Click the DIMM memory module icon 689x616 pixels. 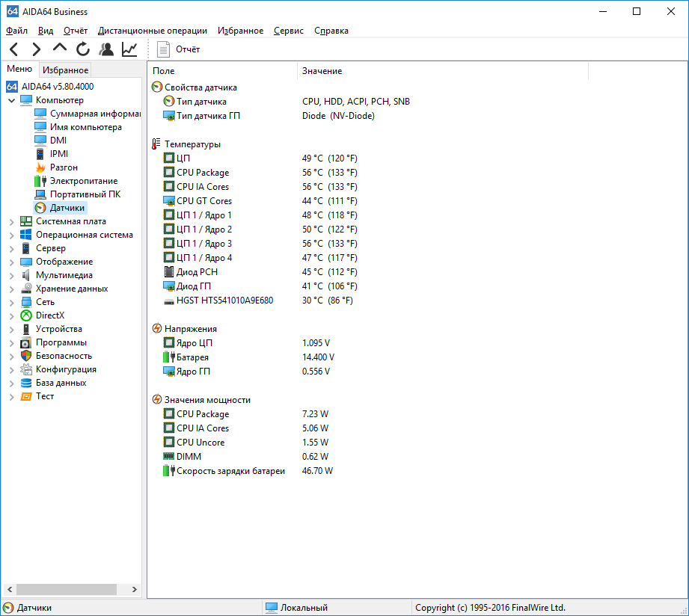(169, 456)
